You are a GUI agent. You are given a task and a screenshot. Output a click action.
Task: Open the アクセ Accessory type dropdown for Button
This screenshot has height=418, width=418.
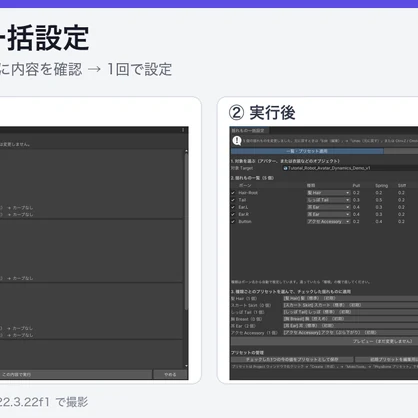pyautogui.click(x=328, y=222)
